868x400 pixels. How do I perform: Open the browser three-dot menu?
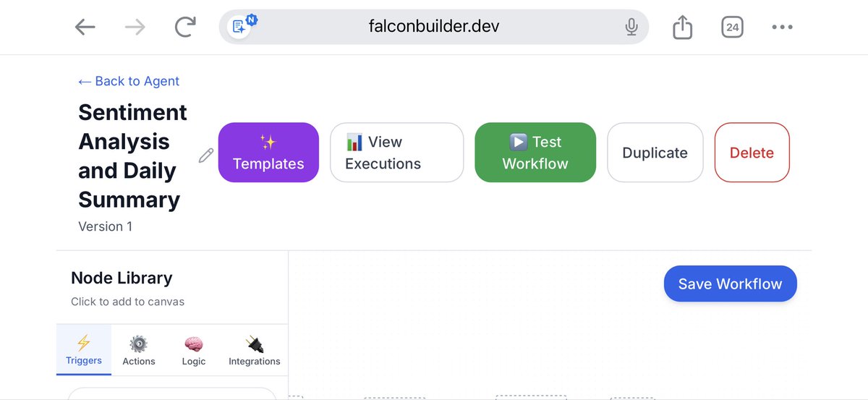tap(782, 27)
